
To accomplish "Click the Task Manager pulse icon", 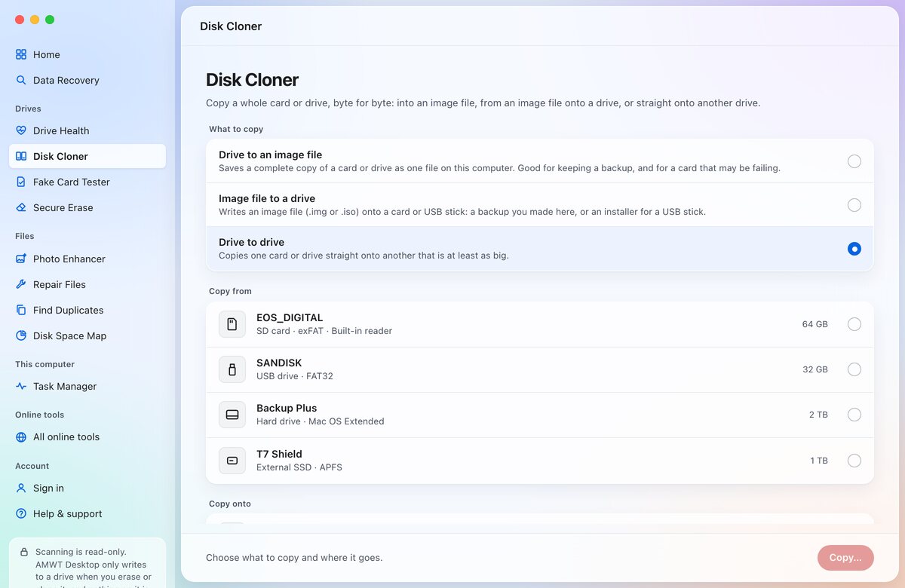I will 21,386.
